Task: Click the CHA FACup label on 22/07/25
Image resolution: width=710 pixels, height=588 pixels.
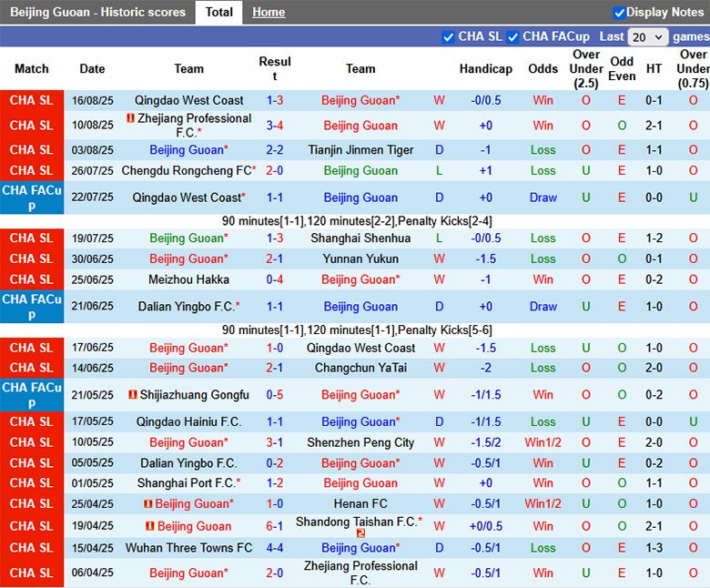Action: click(x=32, y=198)
